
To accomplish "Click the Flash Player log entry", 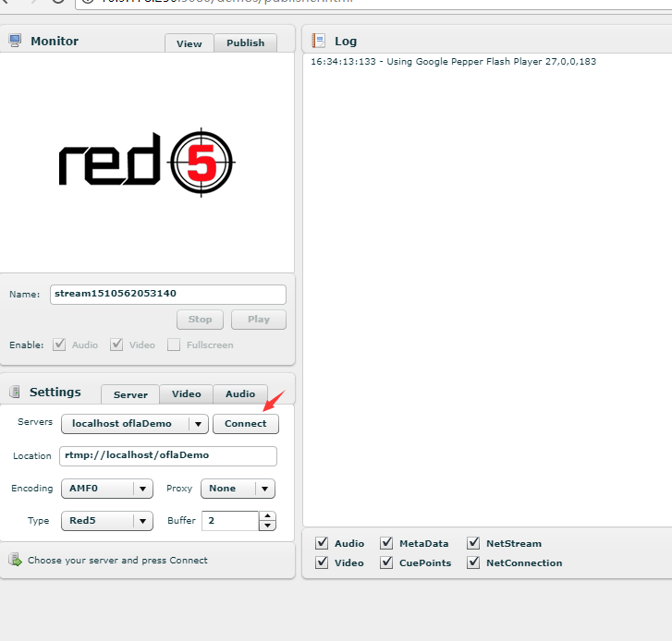I will coord(454,62).
